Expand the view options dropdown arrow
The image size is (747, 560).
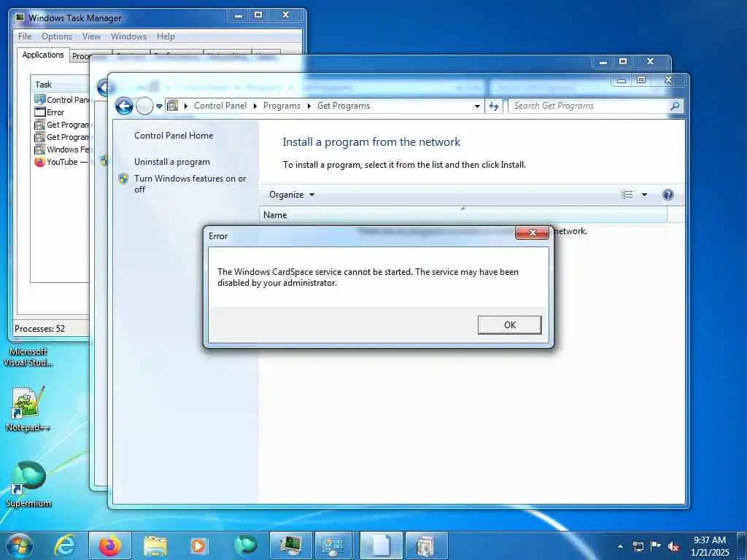click(644, 194)
